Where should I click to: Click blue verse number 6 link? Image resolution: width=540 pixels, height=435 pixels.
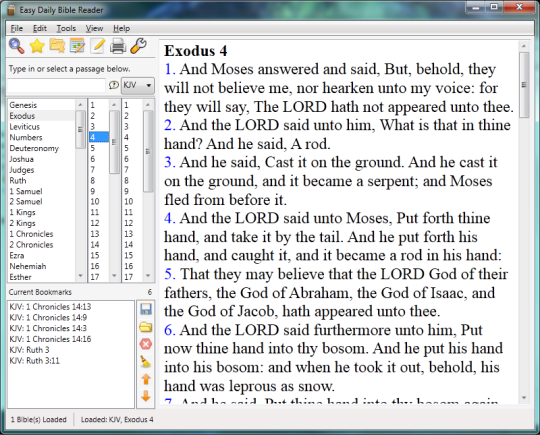(x=170, y=330)
